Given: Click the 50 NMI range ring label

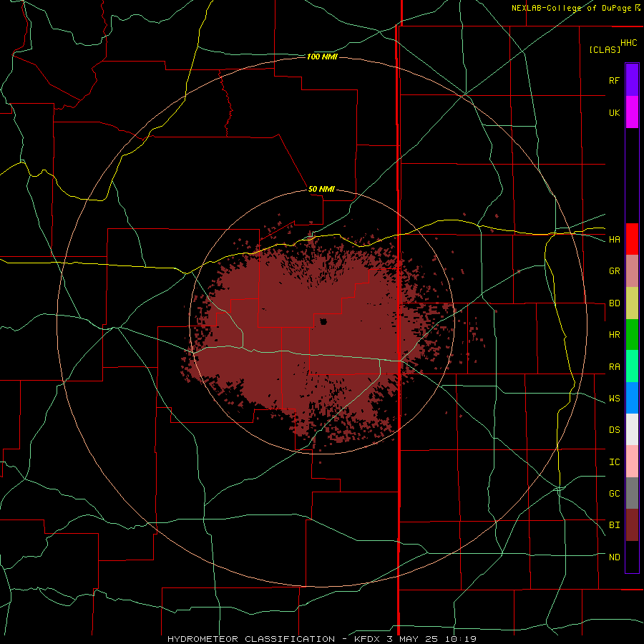Looking at the screenshot, I should tap(321, 190).
